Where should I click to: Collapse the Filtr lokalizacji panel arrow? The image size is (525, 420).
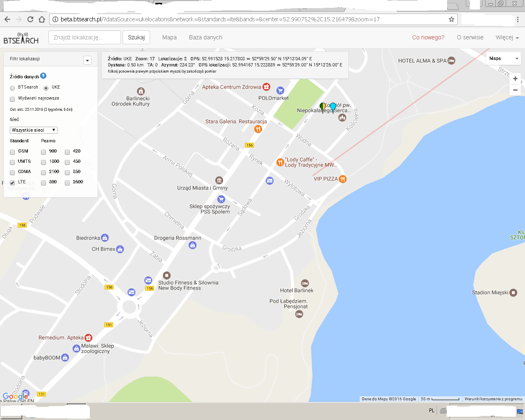87,60
